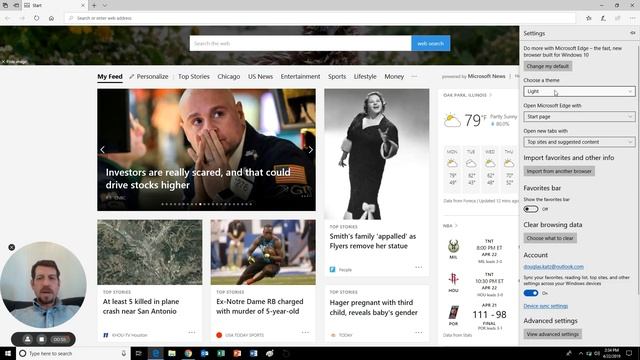
Task: Open PowerPoint from the taskbar
Action: point(237,353)
